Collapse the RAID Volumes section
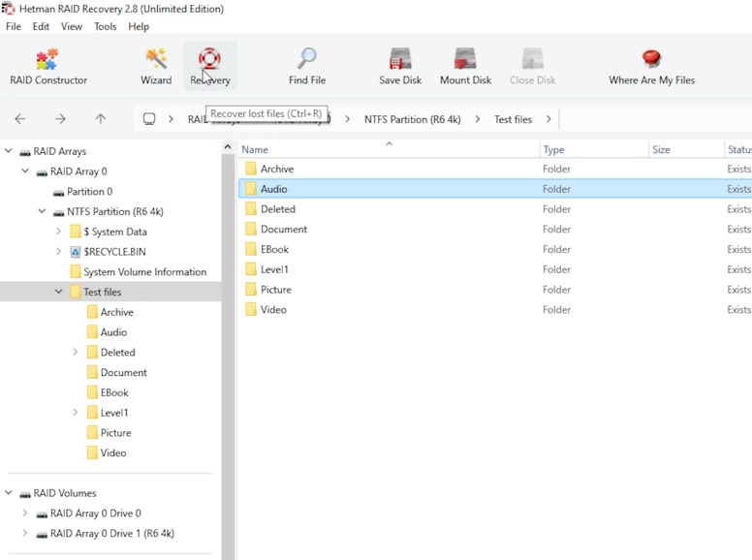The image size is (752, 560). point(9,493)
